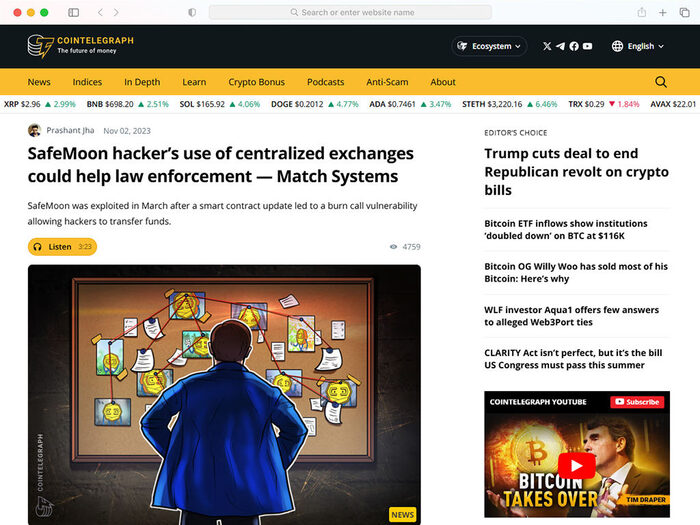Open Cointelegraph's X (Twitter) profile icon
This screenshot has width=700, height=525.
click(547, 46)
